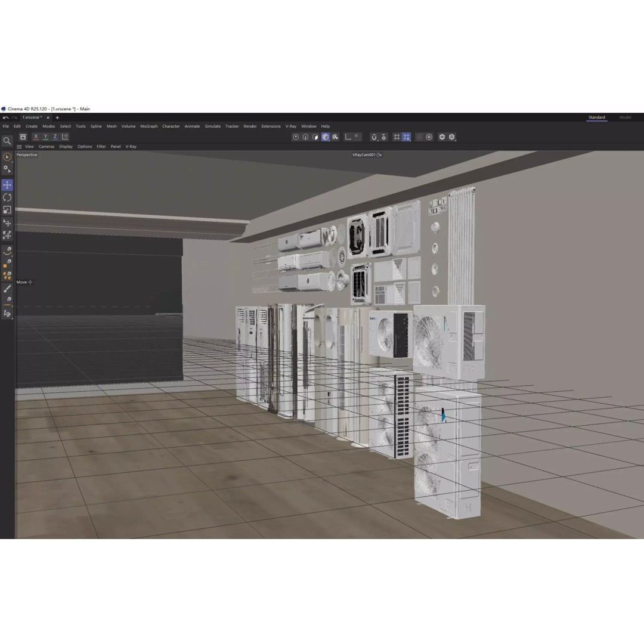Open the main V-Ray menu
The image size is (644, 644).
pos(291,126)
